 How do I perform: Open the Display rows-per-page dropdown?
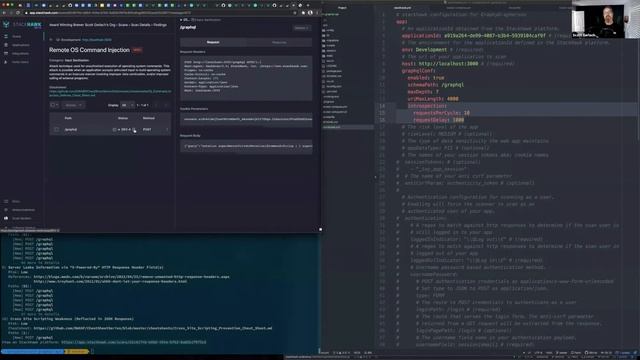tap(127, 105)
